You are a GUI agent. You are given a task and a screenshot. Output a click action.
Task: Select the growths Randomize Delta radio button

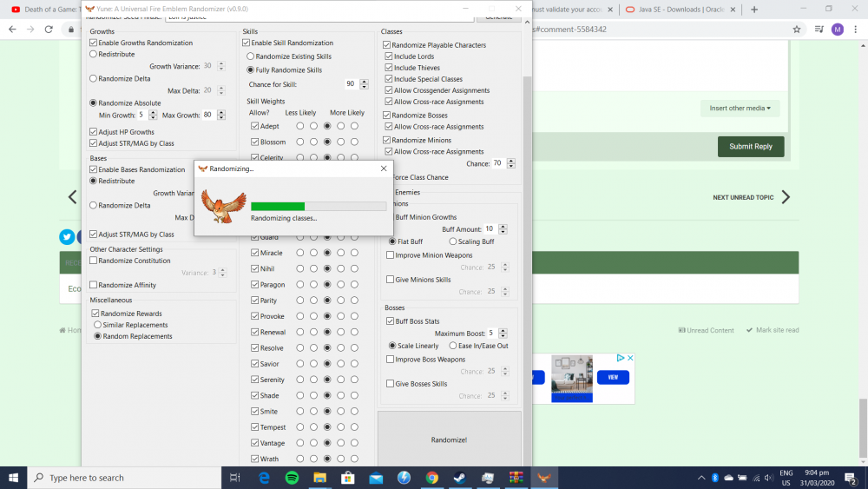coord(93,79)
